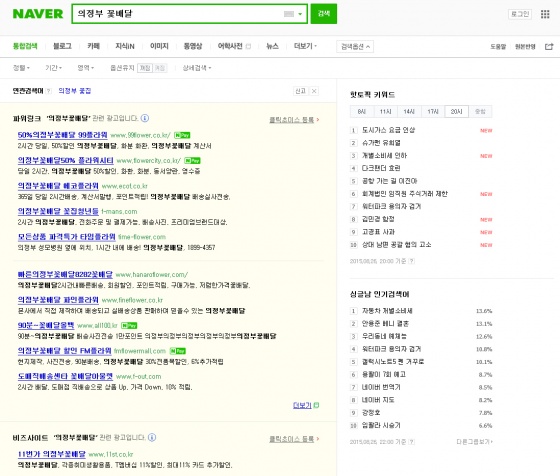Open search box autocomplete dropdown arrow
This screenshot has height=476, width=560.
click(x=300, y=14)
